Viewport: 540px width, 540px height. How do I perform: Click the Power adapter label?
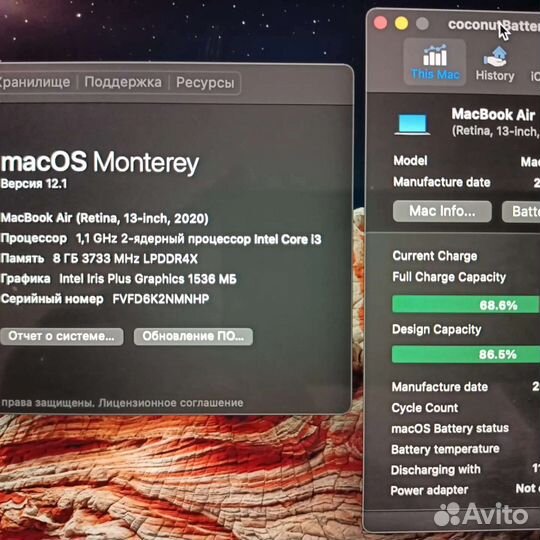pyautogui.click(x=429, y=490)
